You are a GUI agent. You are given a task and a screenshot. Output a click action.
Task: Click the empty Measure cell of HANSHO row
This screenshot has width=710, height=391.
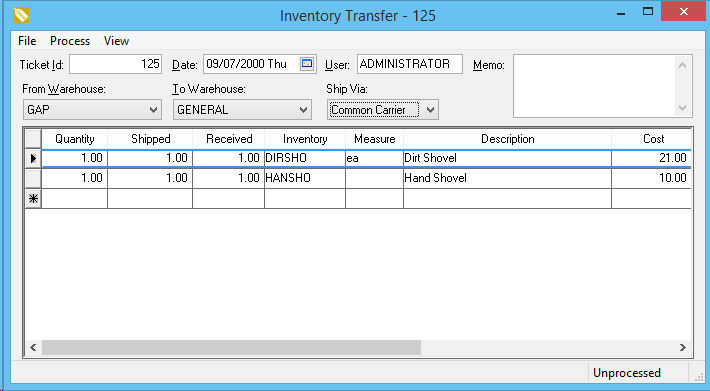[374, 178]
